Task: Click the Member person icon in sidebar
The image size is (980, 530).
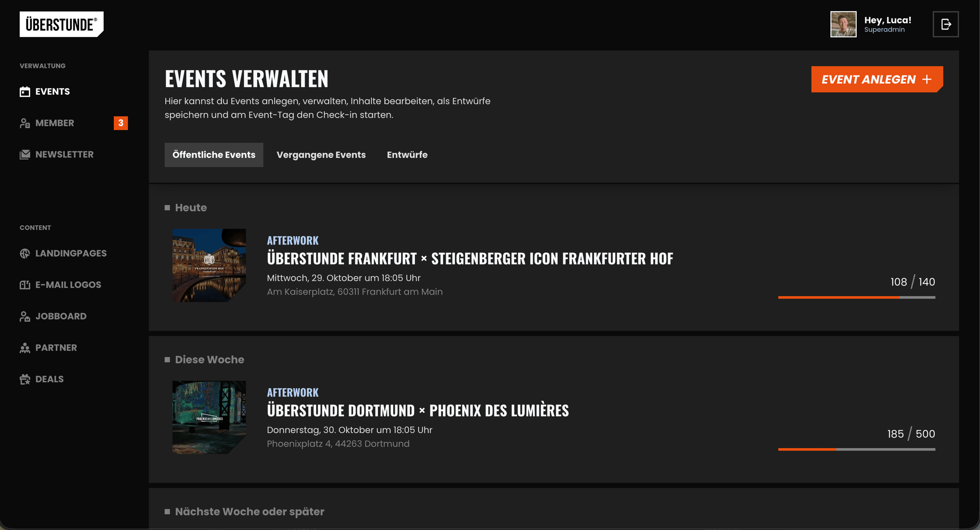Action: (25, 123)
